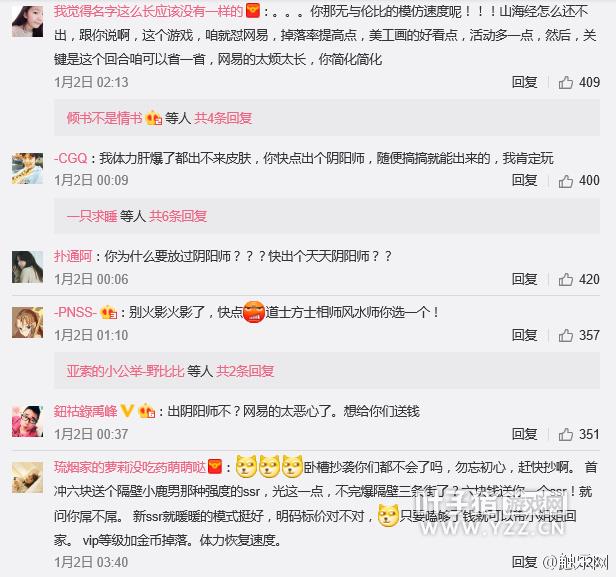The width and height of the screenshot is (616, 577).
Task: Reply to -CGQ's comment
Action: pos(524,180)
